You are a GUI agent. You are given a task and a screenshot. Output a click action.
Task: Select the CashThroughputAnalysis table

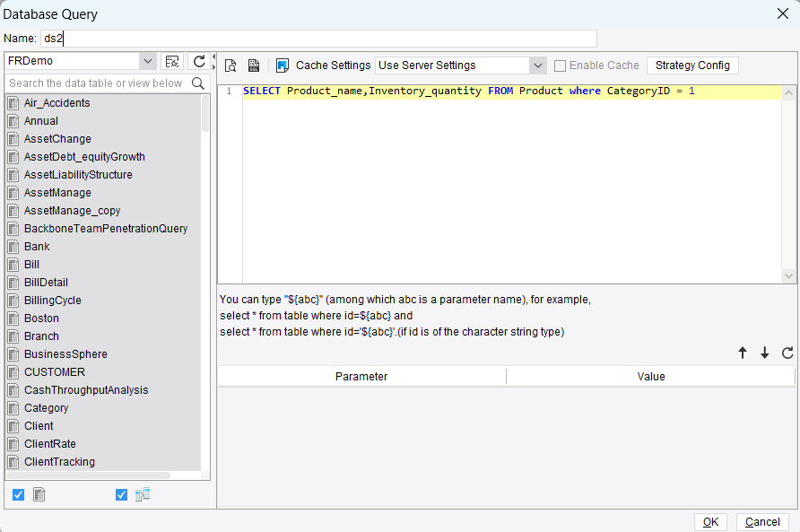tap(86, 390)
